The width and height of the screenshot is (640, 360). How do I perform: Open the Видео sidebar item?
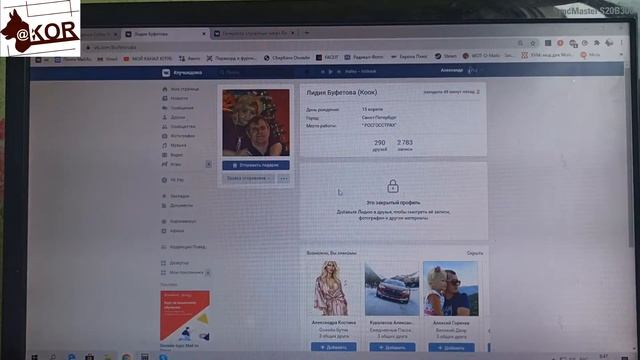173,155
